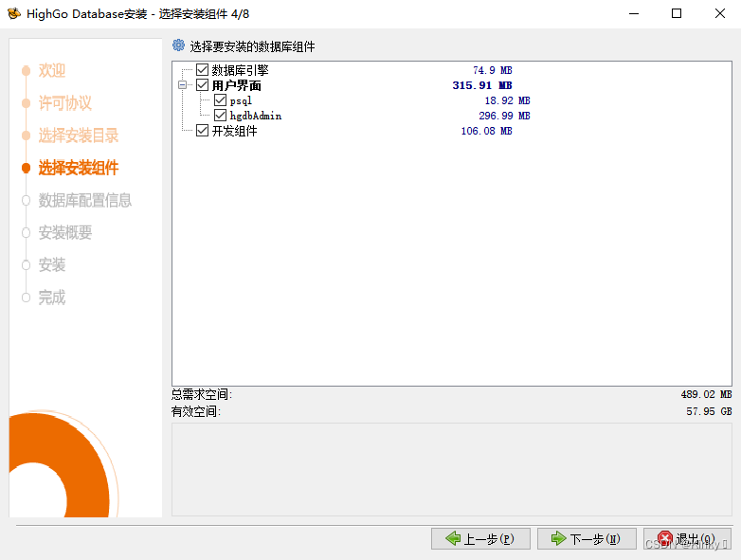This screenshot has height=560, width=741.
Task: Click the 选择安装组件 current step
Action: [79, 168]
